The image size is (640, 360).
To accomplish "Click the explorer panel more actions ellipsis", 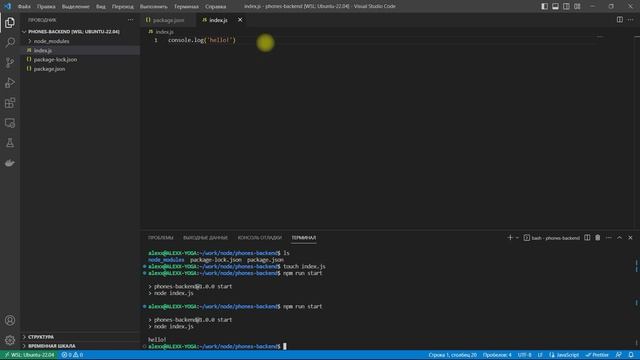I will coord(130,20).
